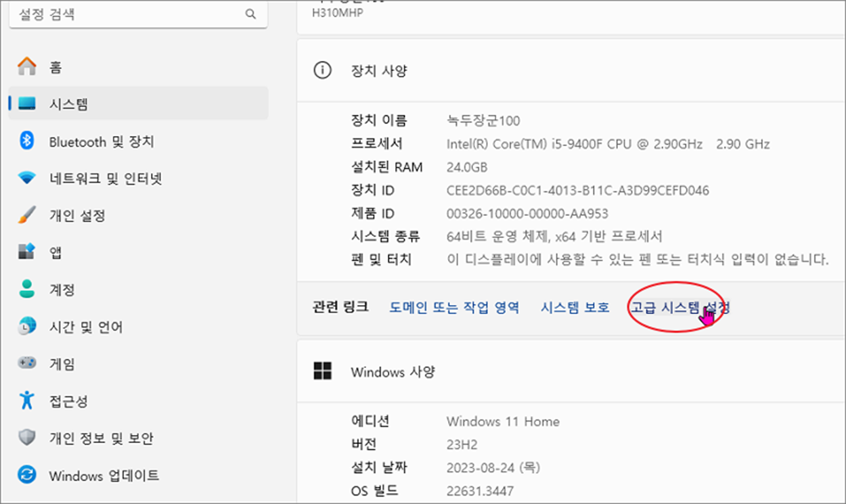The width and height of the screenshot is (846, 504).
Task: Click the 시스템 보호 link
Action: 575,307
